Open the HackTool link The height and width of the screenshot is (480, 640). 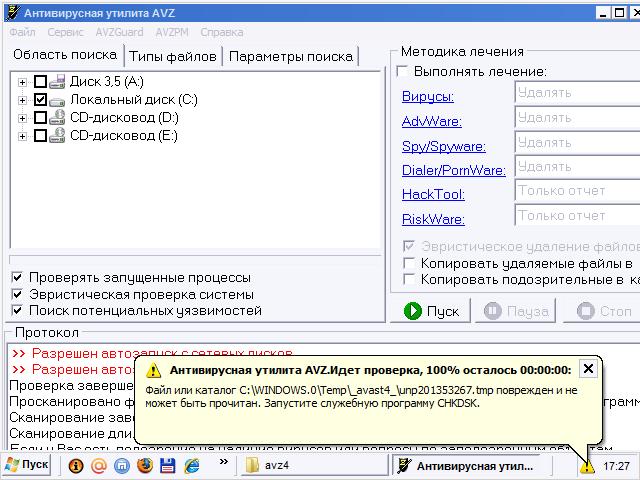[433, 194]
